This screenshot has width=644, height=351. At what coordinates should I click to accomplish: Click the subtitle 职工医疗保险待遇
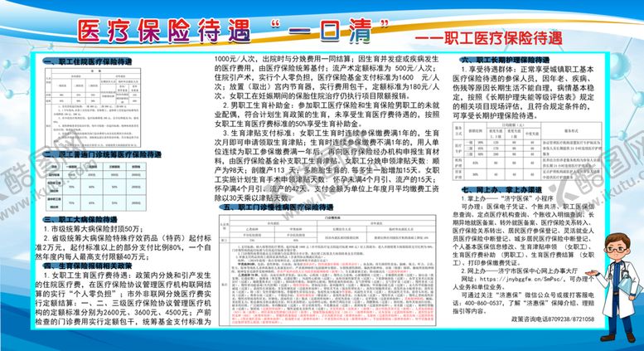[497, 38]
